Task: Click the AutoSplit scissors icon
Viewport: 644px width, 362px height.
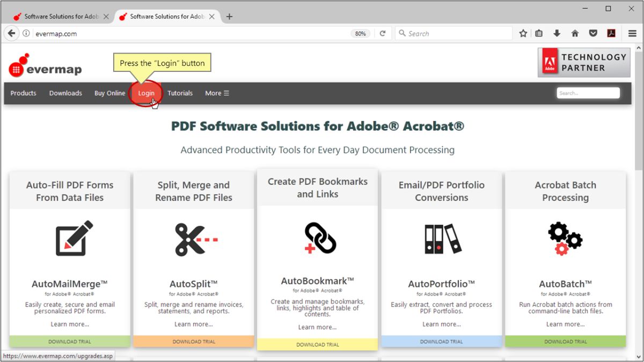Action: click(x=196, y=239)
